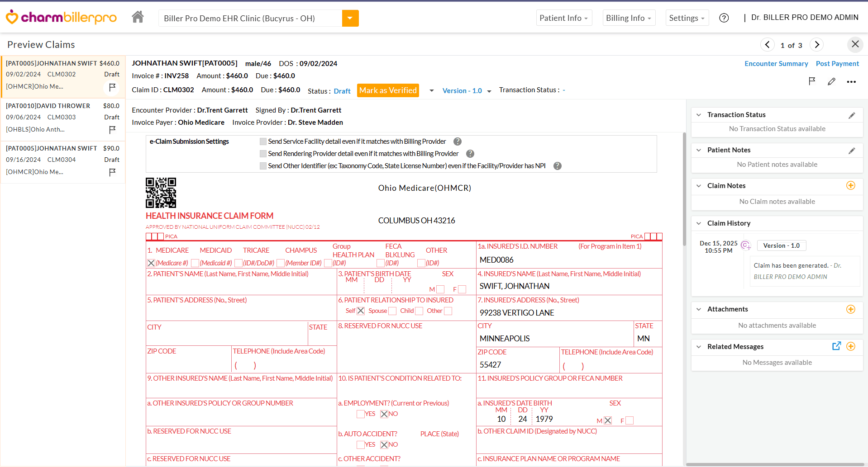The width and height of the screenshot is (868, 467).
Task: Check employment YES checkbox
Action: click(x=361, y=414)
